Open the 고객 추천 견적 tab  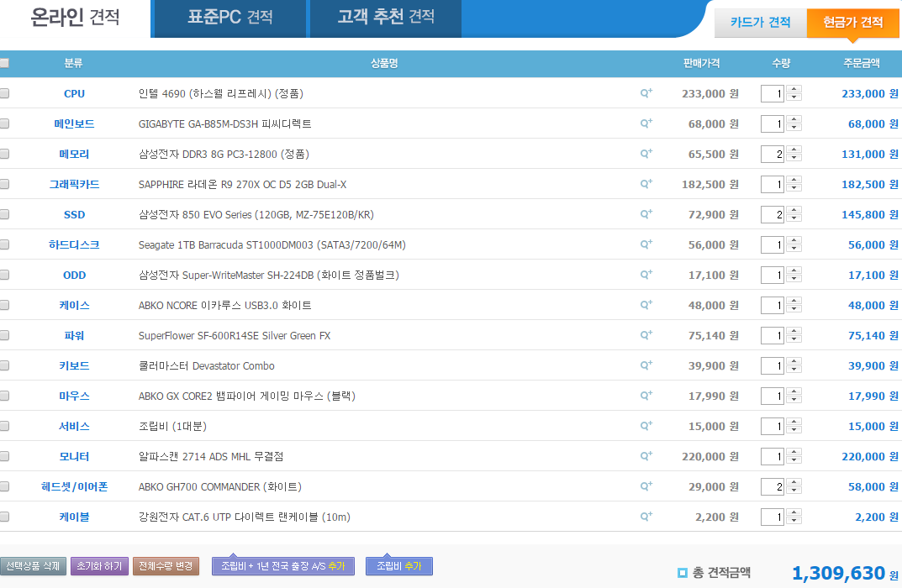click(385, 18)
